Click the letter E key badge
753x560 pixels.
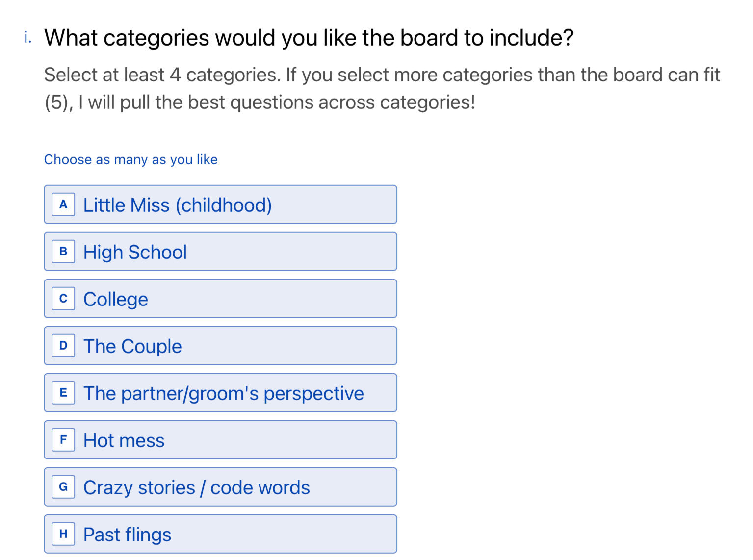(x=63, y=393)
